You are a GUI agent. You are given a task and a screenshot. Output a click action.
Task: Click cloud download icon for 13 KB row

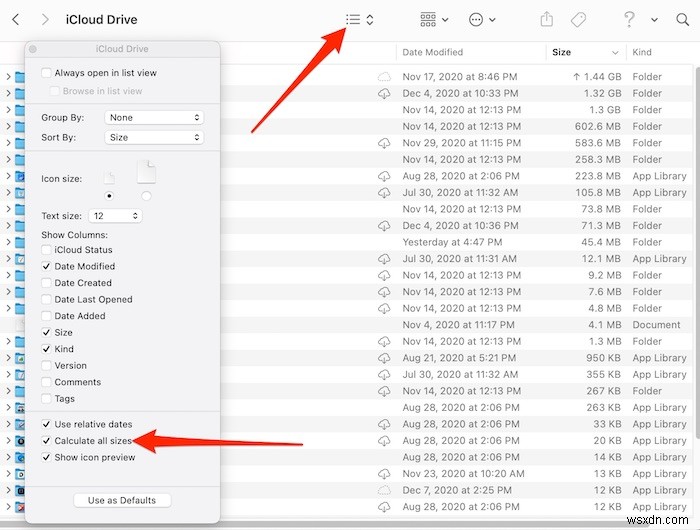point(384,473)
